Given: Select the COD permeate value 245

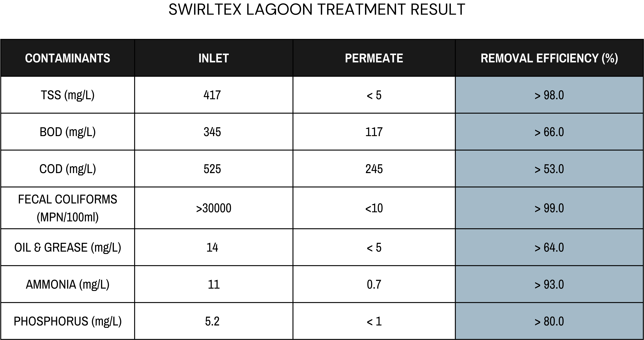Looking at the screenshot, I should [x=374, y=169].
